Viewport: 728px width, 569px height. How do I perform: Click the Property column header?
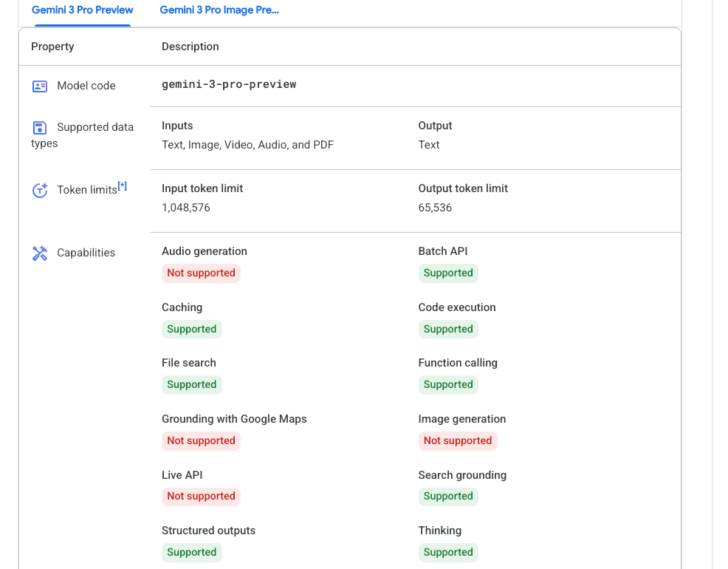pyautogui.click(x=52, y=47)
